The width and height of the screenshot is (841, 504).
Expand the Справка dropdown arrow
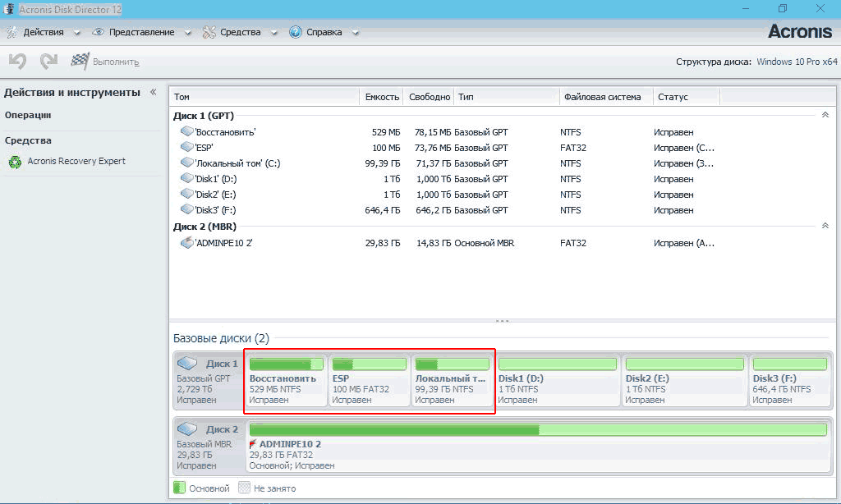pyautogui.click(x=355, y=33)
